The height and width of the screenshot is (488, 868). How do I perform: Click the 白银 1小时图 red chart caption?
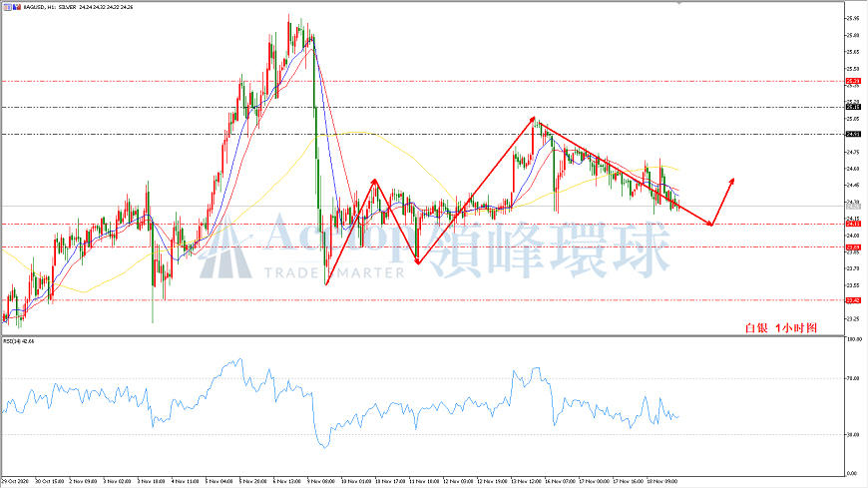tap(781, 328)
